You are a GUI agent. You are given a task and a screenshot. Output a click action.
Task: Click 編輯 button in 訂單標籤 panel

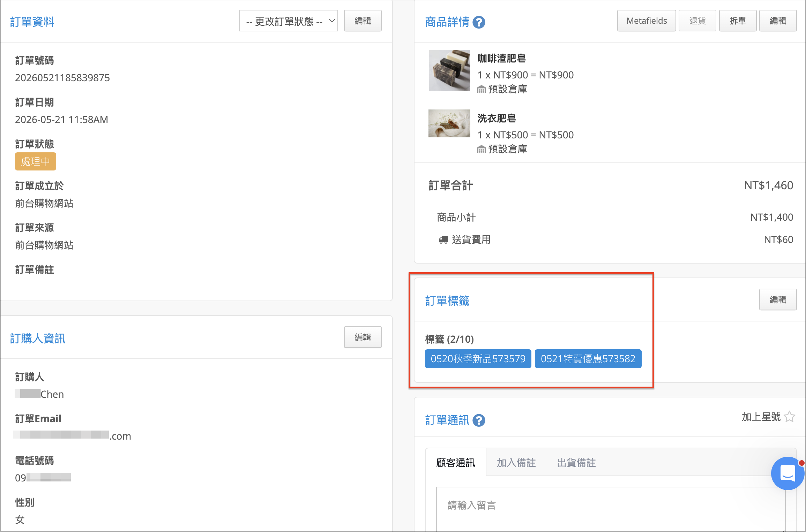(x=778, y=299)
